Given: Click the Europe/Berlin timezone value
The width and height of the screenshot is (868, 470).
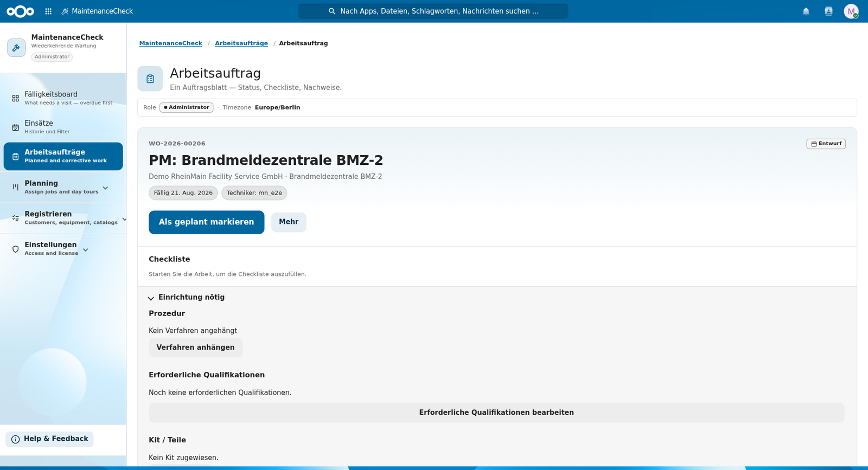Looking at the screenshot, I should click(x=277, y=107).
